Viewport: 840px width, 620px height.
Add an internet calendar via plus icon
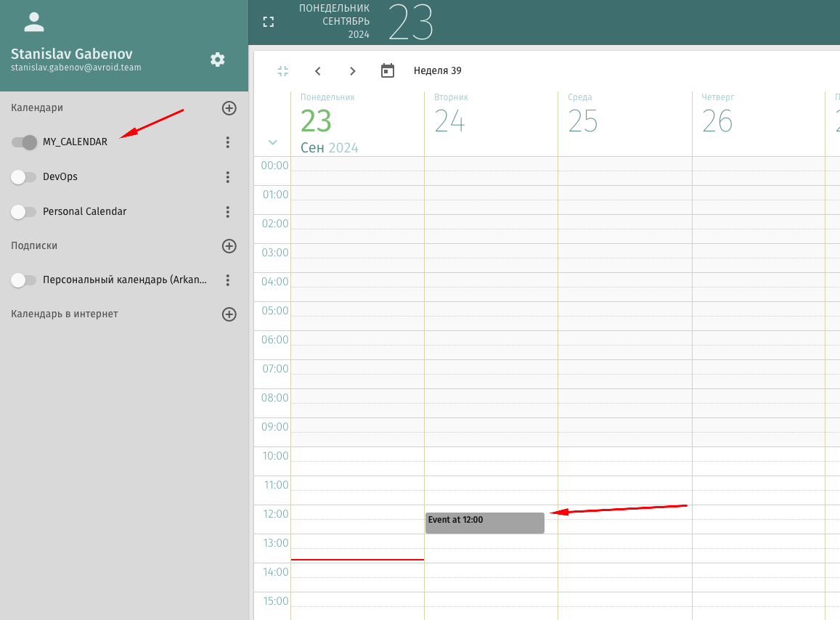tap(229, 314)
